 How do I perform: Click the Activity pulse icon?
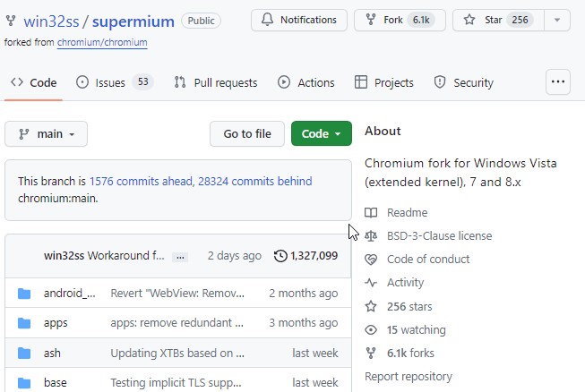click(x=371, y=283)
